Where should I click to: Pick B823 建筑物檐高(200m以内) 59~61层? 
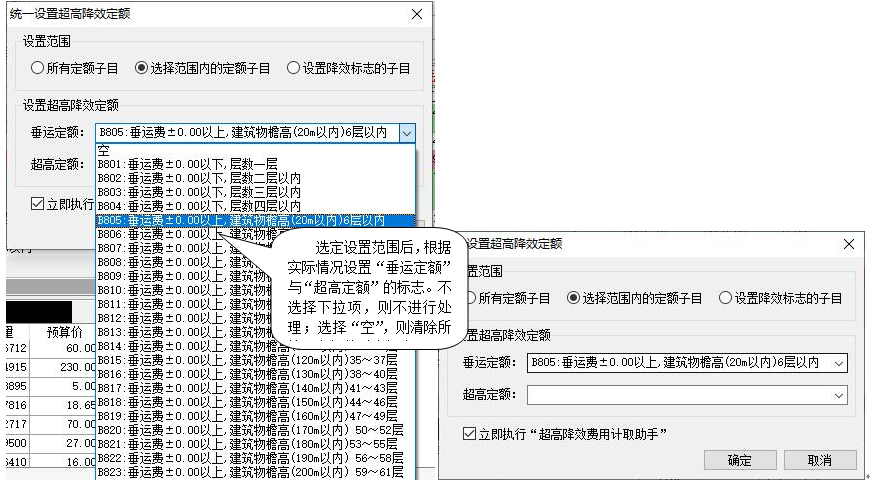[250, 472]
